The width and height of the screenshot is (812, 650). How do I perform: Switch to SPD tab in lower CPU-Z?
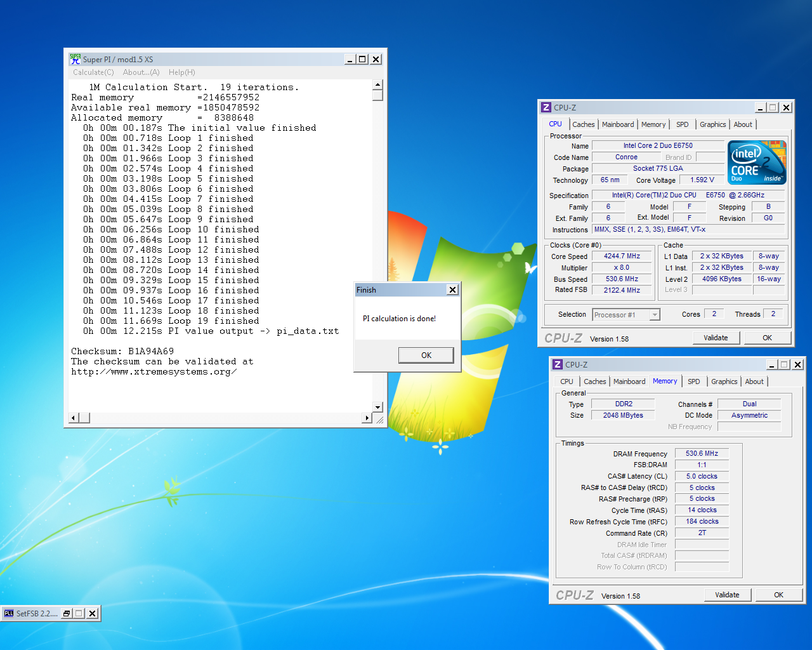tap(694, 381)
